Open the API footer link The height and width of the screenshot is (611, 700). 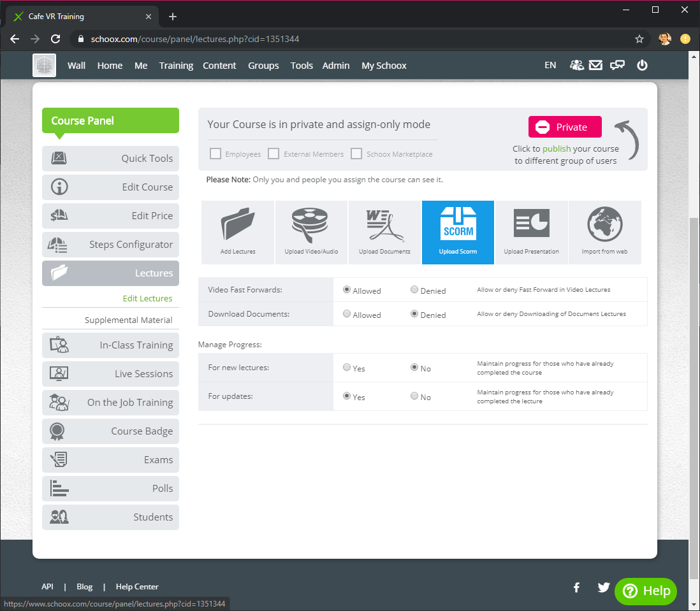tap(47, 587)
